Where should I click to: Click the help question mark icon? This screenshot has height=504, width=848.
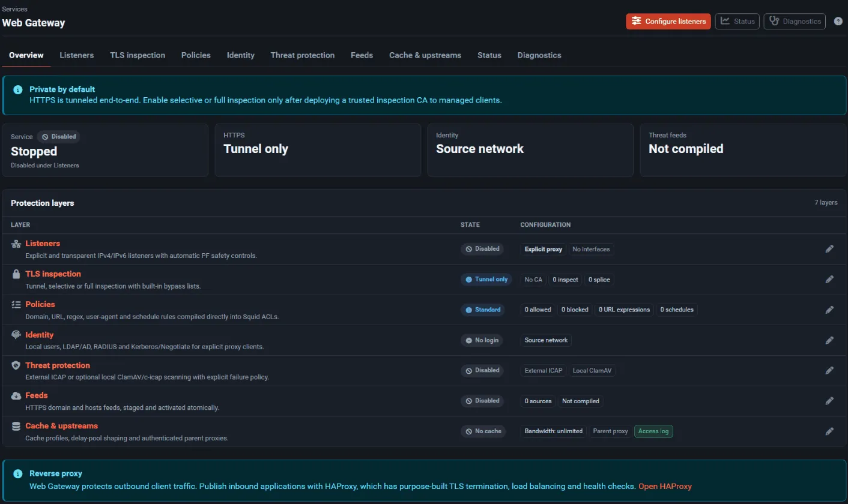pos(838,21)
